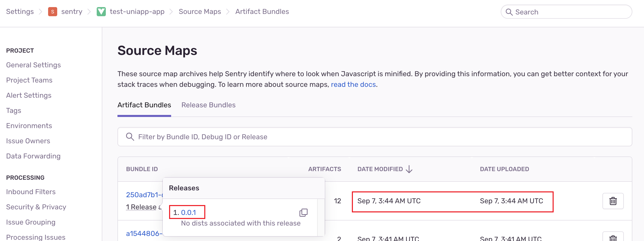Image resolution: width=644 pixels, height=241 pixels.
Task: Expand the 1 Release label
Action: [141, 207]
